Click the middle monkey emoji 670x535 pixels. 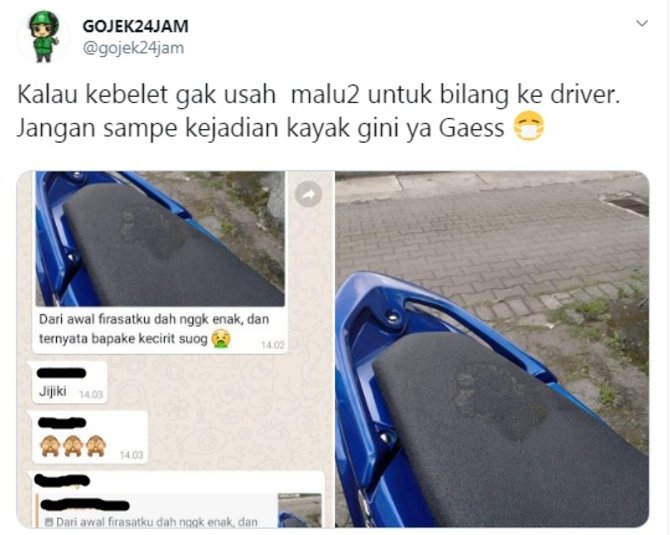[73, 446]
